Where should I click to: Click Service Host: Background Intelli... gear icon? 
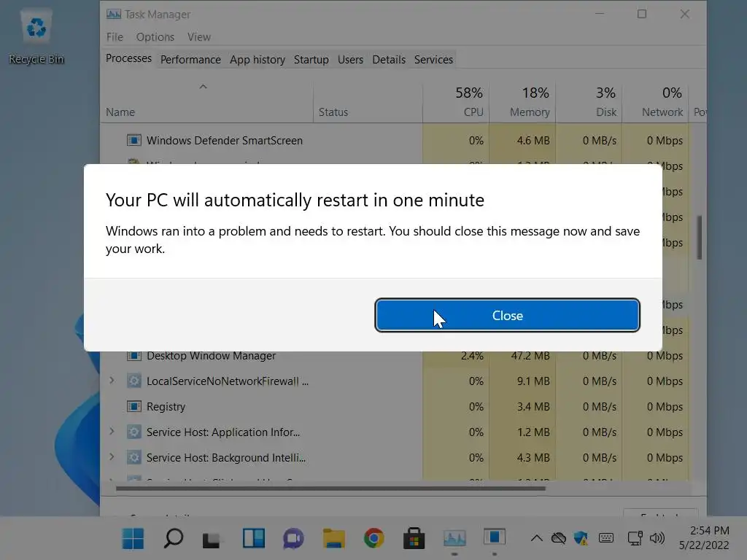(x=134, y=458)
